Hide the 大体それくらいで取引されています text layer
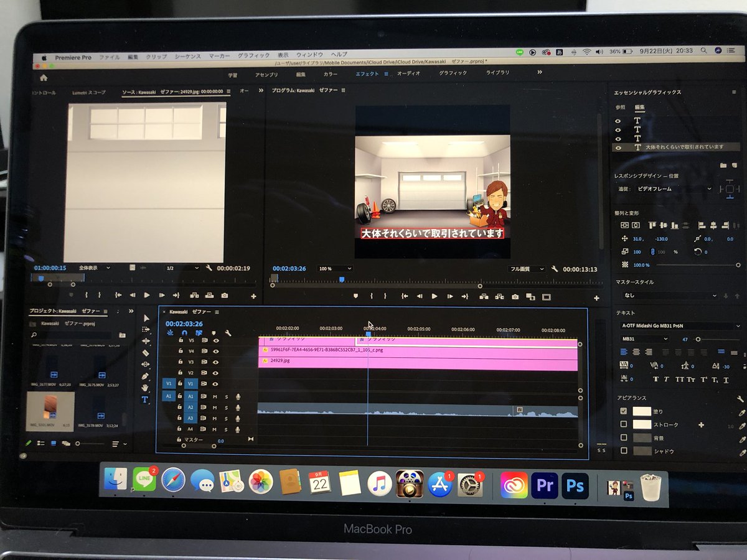The image size is (747, 560). pyautogui.click(x=618, y=147)
